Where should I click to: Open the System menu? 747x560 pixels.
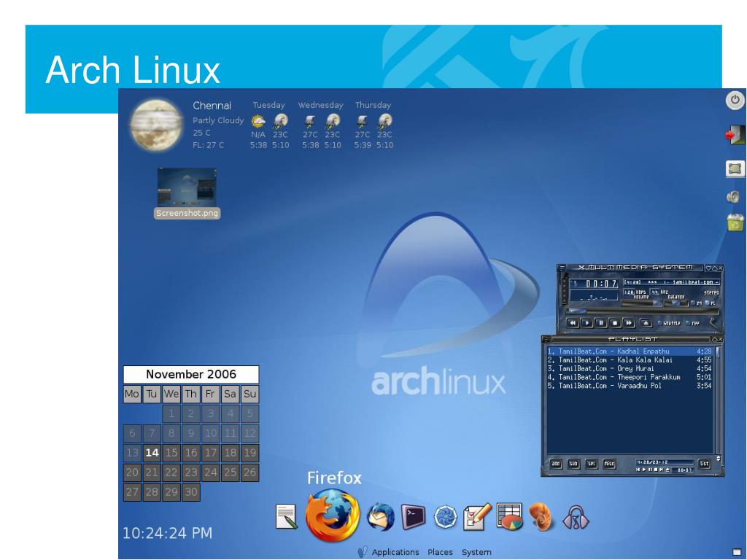coord(476,552)
